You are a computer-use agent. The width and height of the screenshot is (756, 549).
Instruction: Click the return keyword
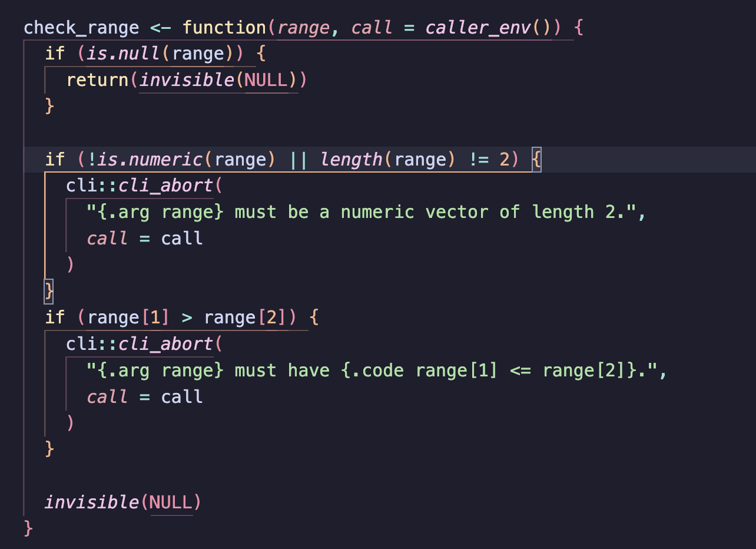tap(97, 80)
